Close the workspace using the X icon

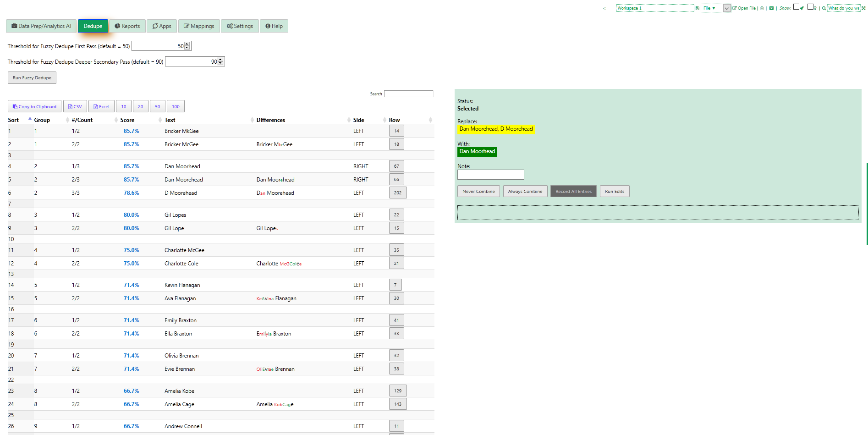pyautogui.click(x=771, y=8)
